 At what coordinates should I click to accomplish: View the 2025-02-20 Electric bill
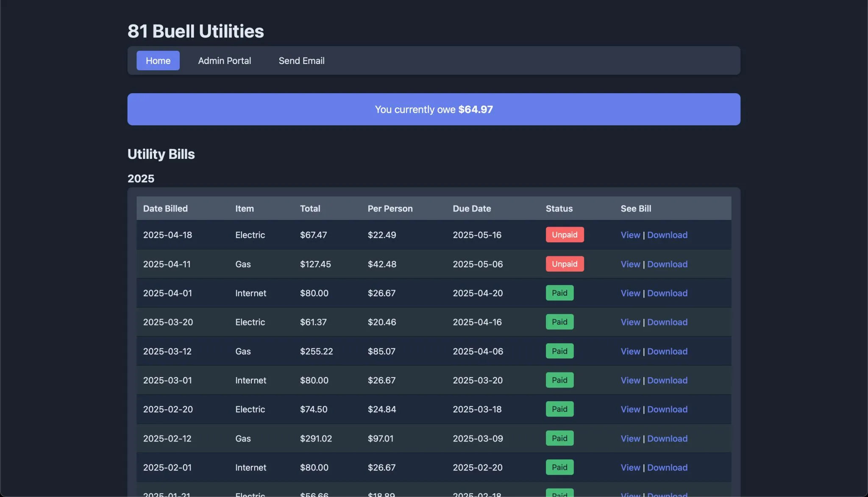pyautogui.click(x=630, y=409)
